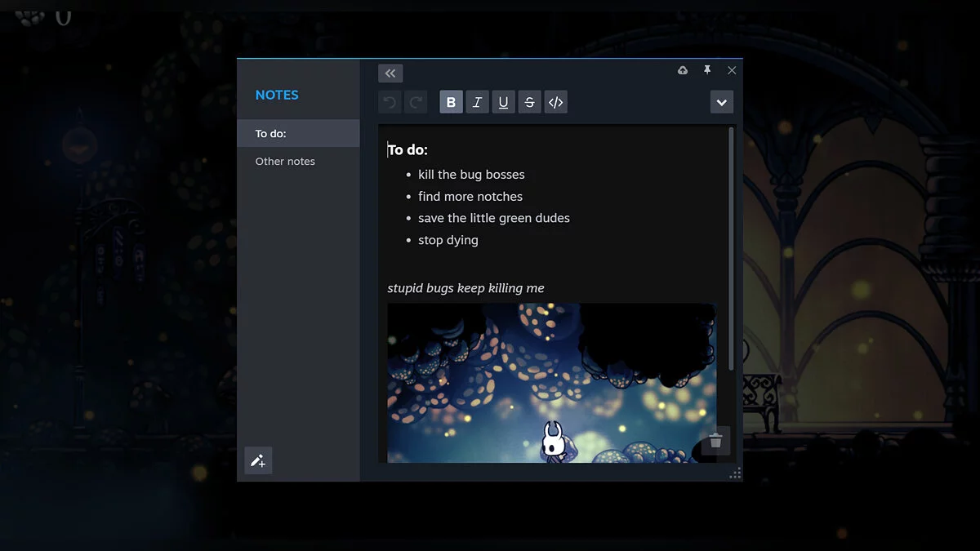
Task: Click the NOTES panel title
Action: [277, 95]
